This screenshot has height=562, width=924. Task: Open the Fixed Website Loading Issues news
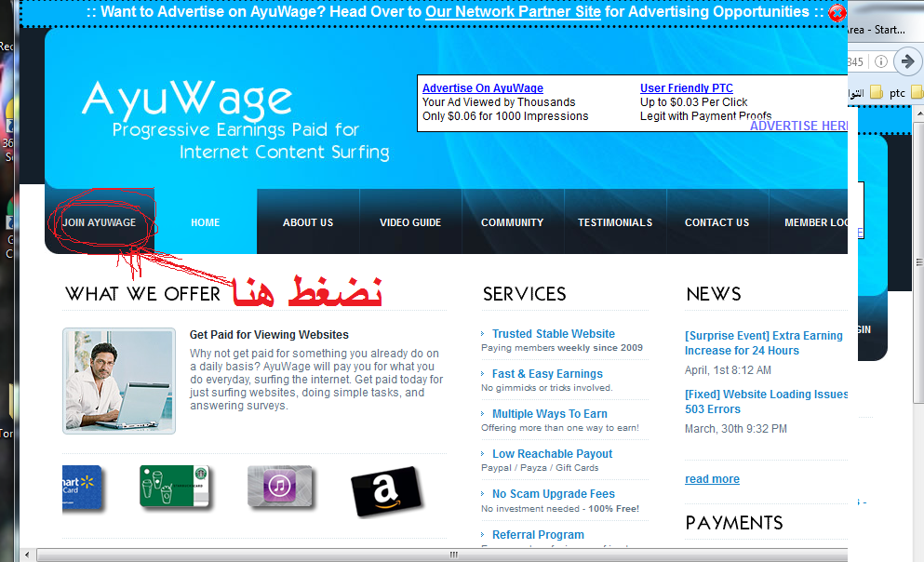[x=766, y=402]
